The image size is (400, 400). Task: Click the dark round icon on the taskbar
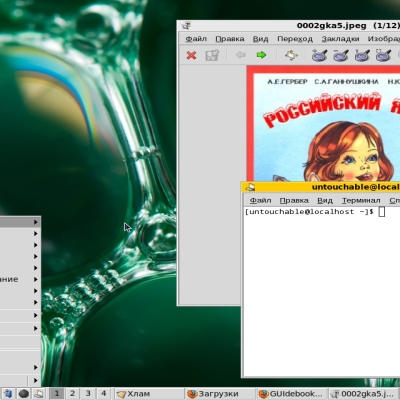(24, 394)
